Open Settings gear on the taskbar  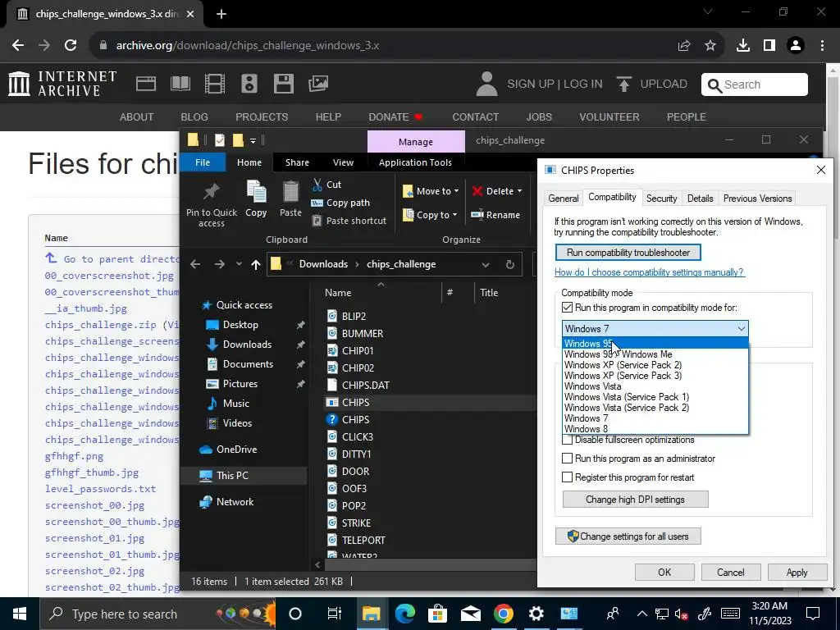(x=536, y=614)
